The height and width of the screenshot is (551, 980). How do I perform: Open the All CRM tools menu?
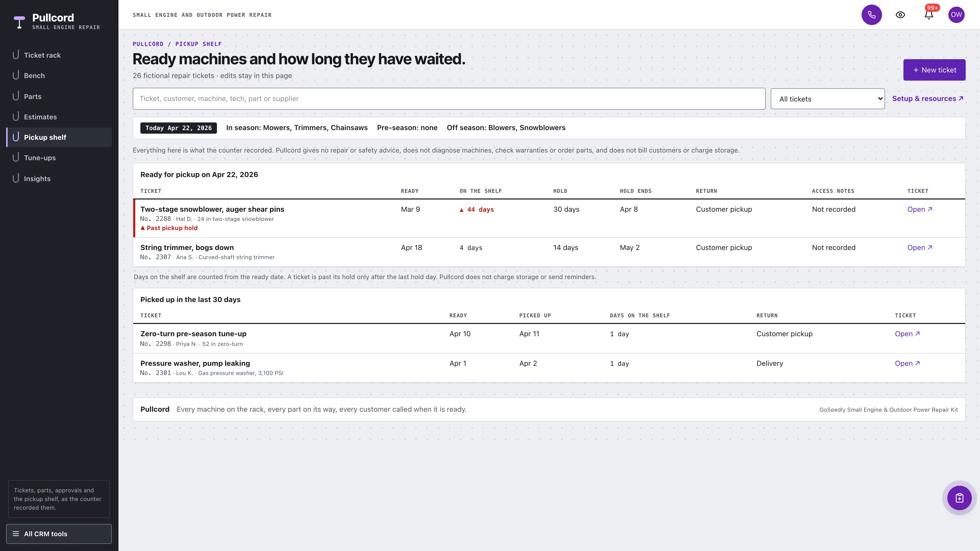click(x=59, y=534)
